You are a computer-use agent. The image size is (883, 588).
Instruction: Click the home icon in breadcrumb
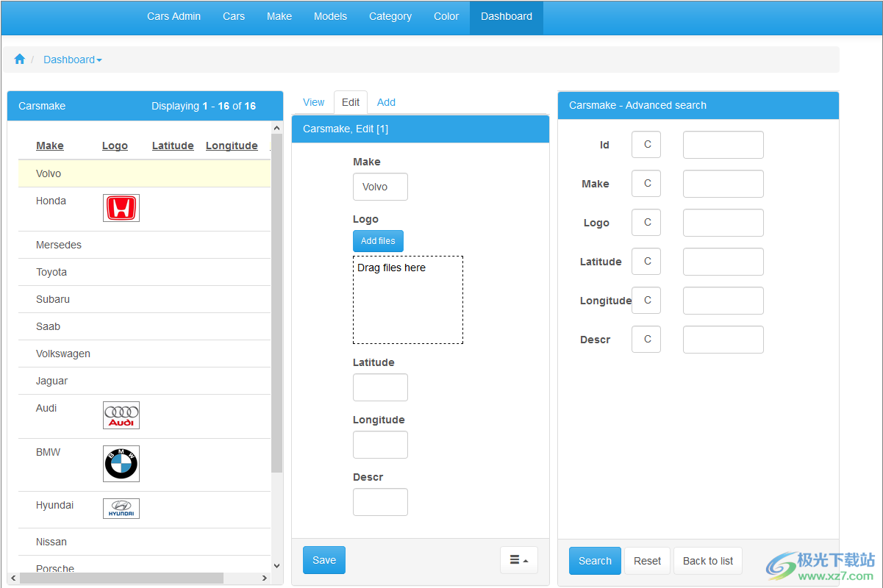[20, 60]
